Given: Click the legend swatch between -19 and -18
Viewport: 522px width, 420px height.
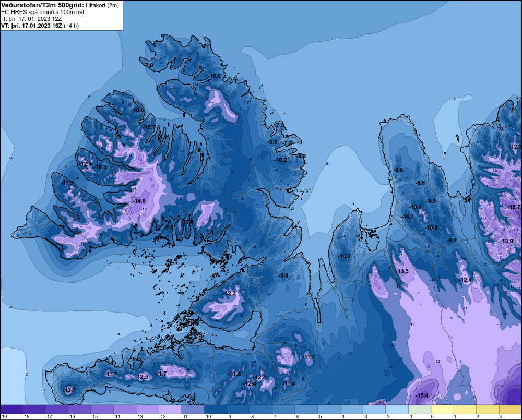Looking at the screenshot, I should 12,410.
